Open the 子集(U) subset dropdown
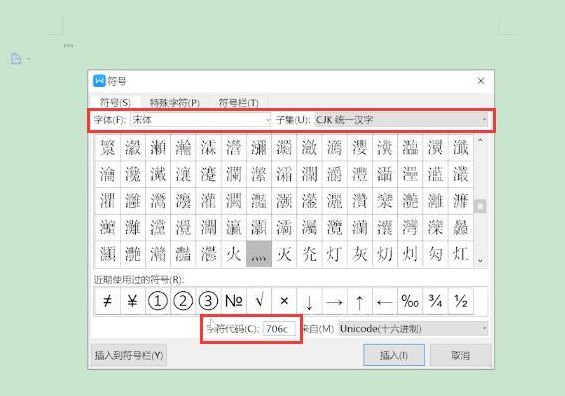The width and height of the screenshot is (565, 396). pyautogui.click(x=401, y=120)
